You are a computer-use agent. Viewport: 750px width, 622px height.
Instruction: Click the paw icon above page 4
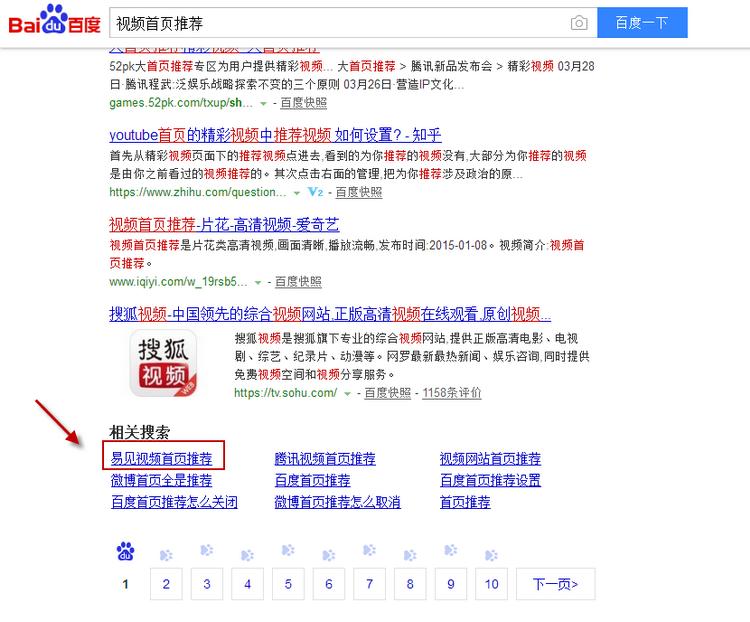tap(247, 555)
